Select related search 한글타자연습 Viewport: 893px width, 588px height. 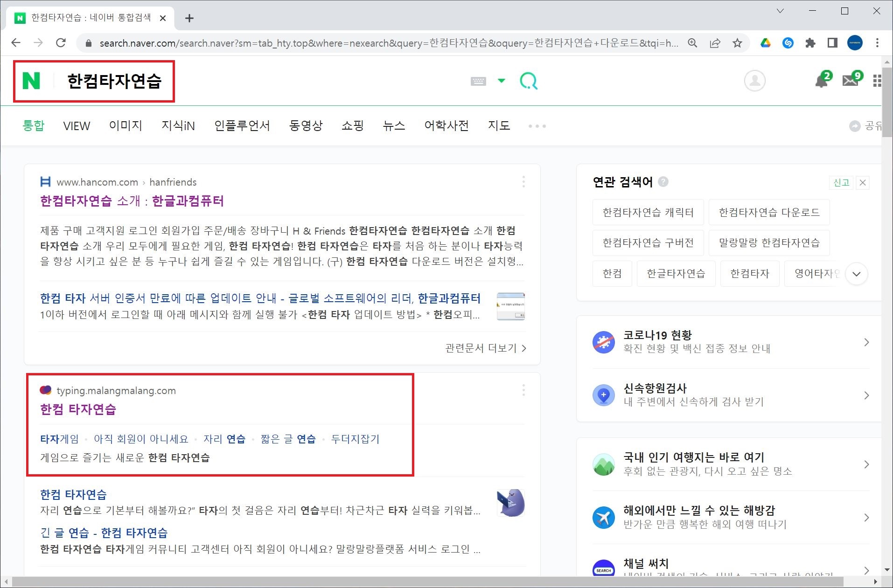pyautogui.click(x=676, y=274)
